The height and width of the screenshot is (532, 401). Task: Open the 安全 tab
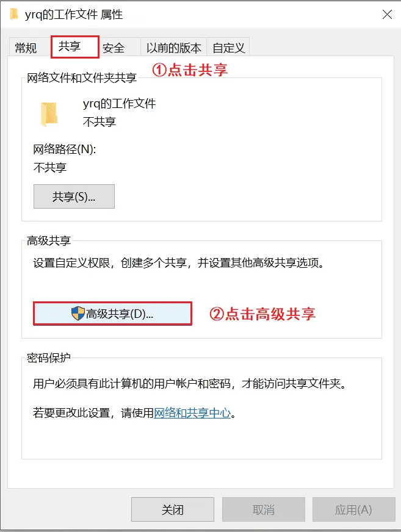(x=114, y=48)
